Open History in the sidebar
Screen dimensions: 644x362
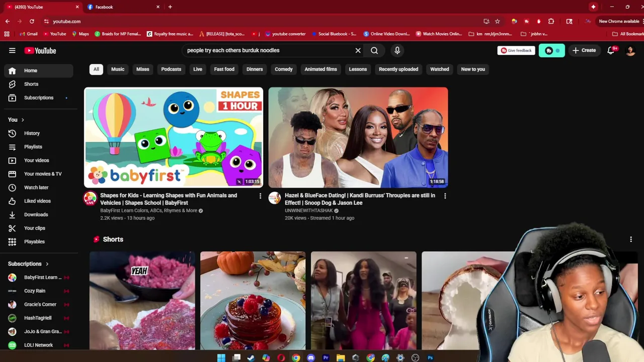[39, 133]
